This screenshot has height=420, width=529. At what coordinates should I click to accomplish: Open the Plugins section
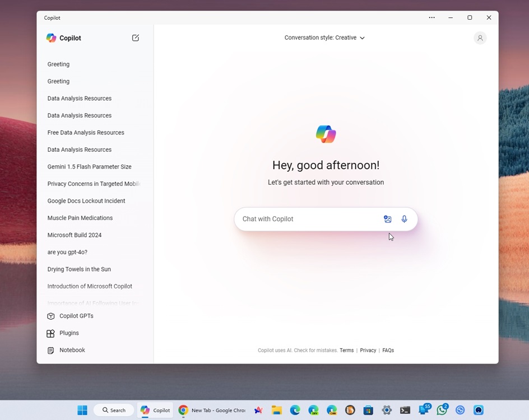[x=69, y=333]
